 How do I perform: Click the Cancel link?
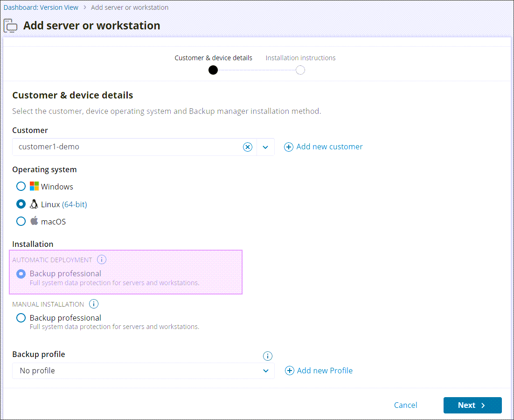[405, 405]
